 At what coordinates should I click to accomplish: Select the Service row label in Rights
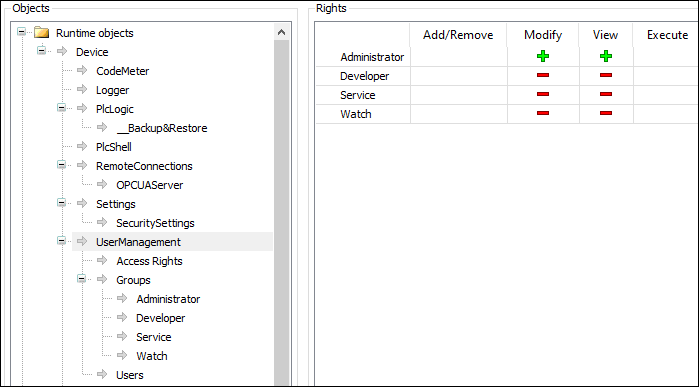point(358,95)
